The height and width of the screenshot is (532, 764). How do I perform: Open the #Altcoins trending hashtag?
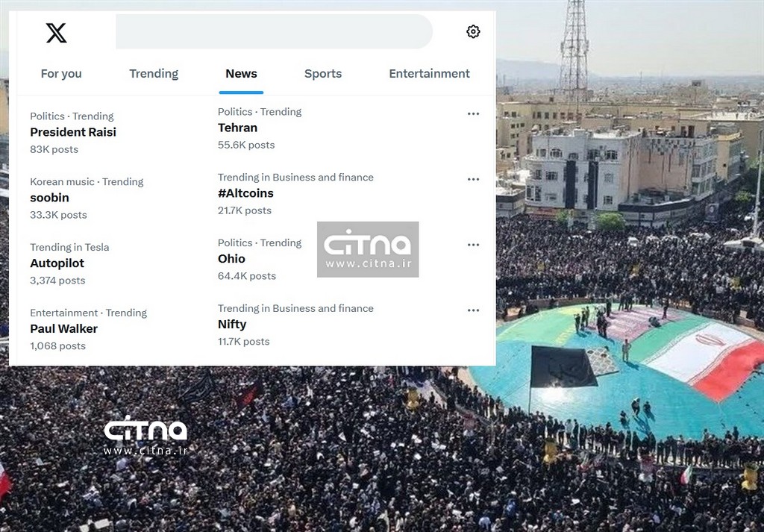[x=245, y=193]
